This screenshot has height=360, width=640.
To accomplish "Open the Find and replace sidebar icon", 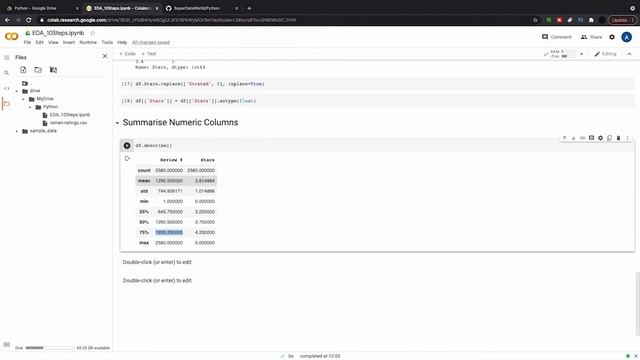I will click(7, 73).
